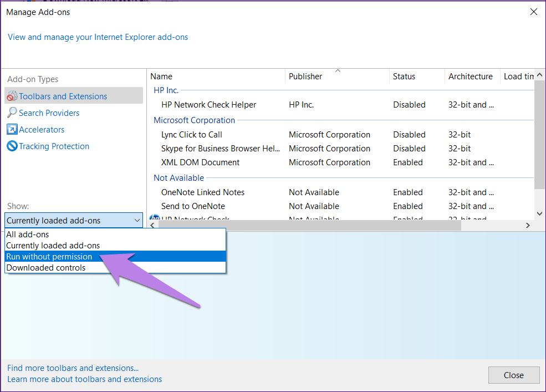This screenshot has height=392, width=546.
Task: Sort list by Name column header
Action: tap(161, 77)
